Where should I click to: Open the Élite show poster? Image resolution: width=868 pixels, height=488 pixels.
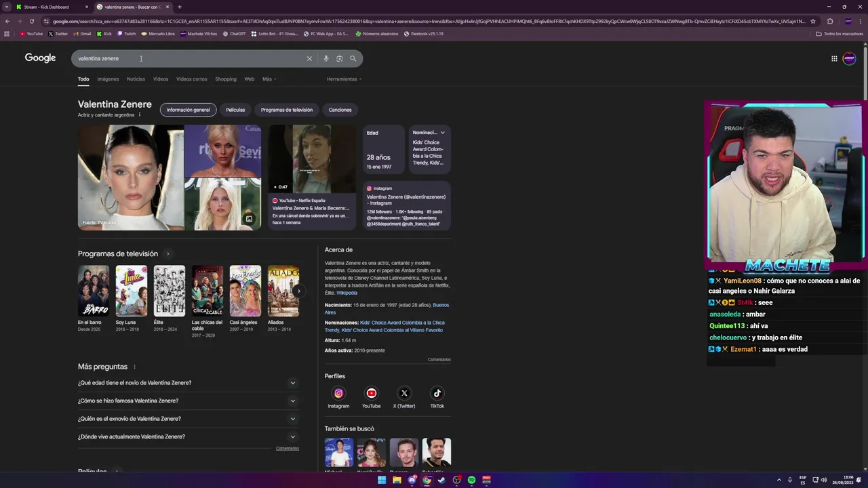point(169,291)
